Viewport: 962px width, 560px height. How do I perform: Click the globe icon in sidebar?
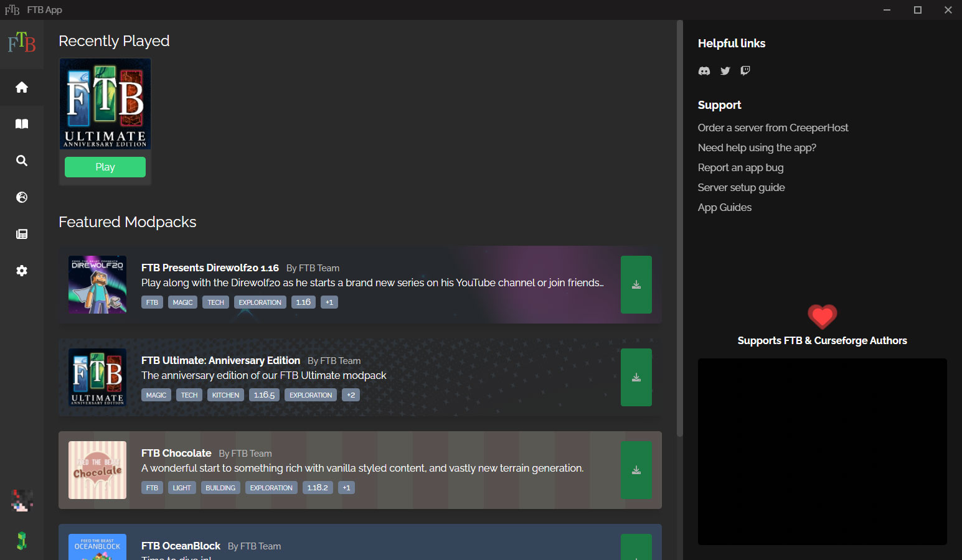22,197
